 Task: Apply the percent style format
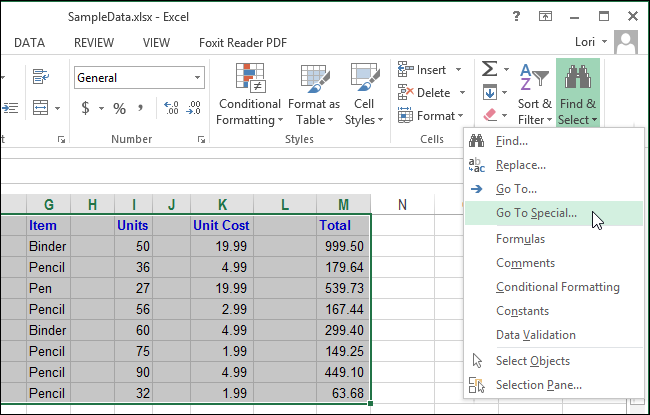(119, 108)
